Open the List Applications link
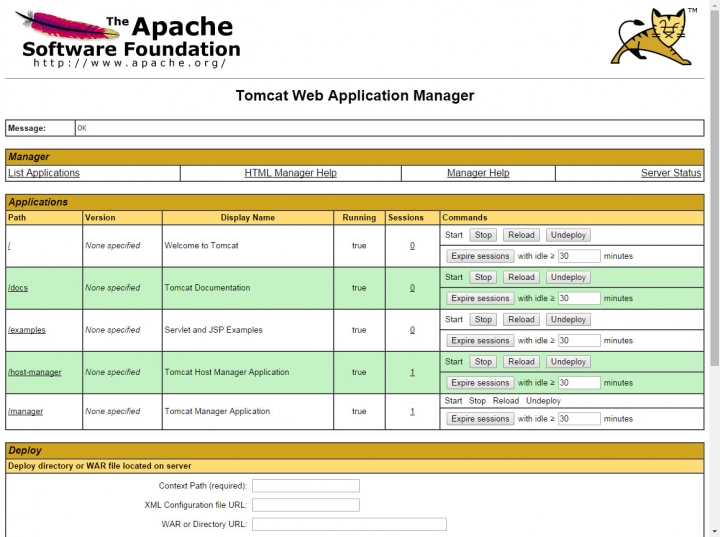Viewport: 720px width, 537px height. 44,173
